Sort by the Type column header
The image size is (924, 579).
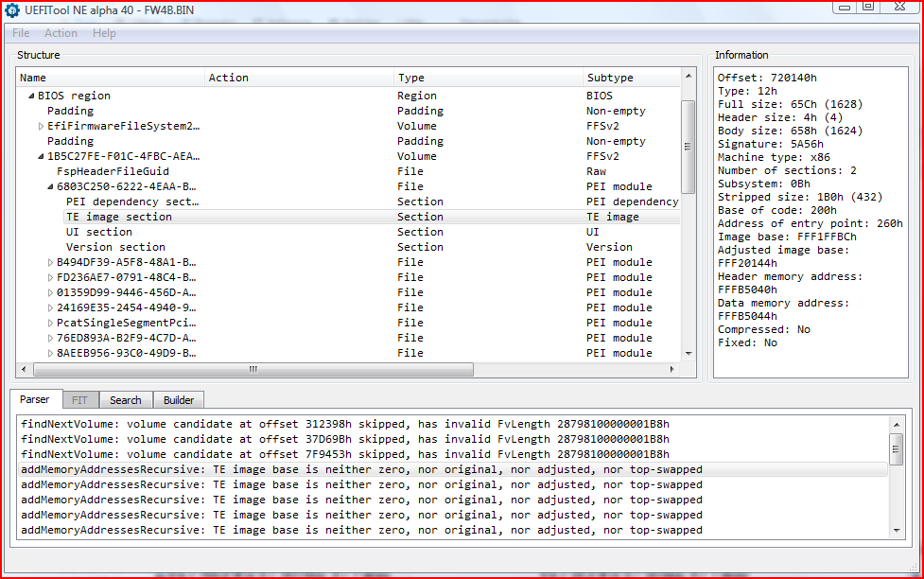(488, 78)
